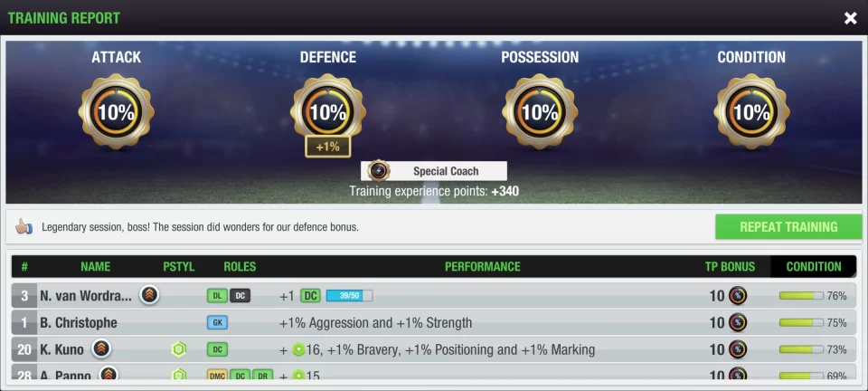Click the Special Coach badge icon

pos(379,170)
